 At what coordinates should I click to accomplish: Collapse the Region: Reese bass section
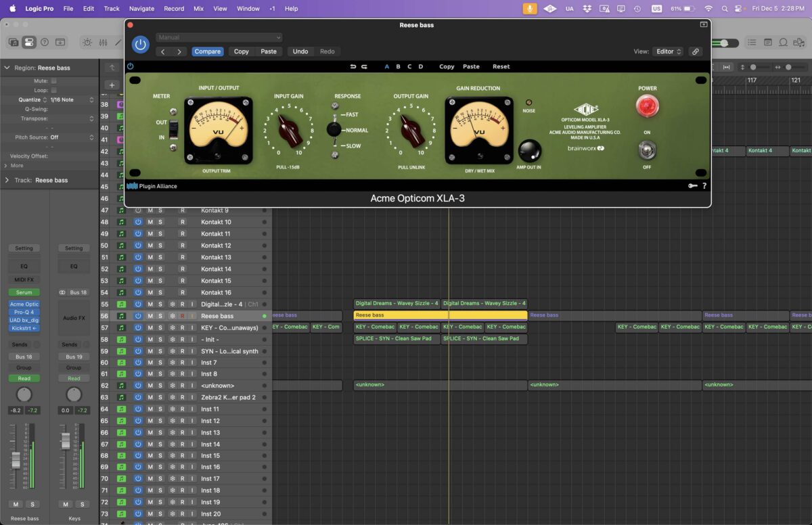coord(7,68)
